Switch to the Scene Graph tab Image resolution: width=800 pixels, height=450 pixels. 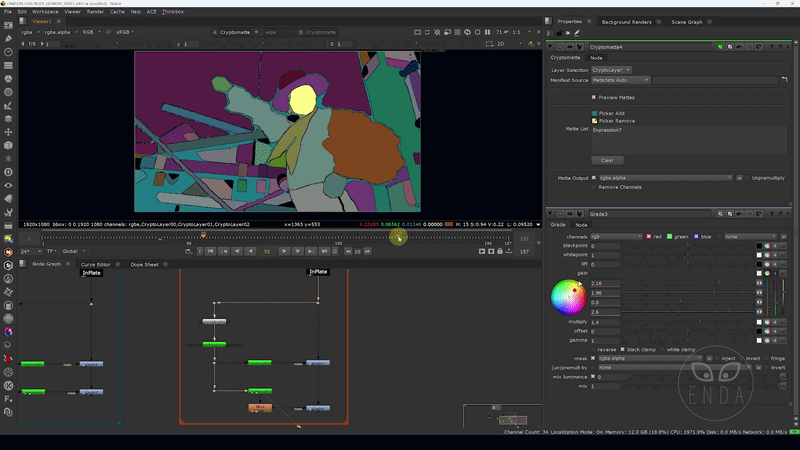pyautogui.click(x=687, y=22)
